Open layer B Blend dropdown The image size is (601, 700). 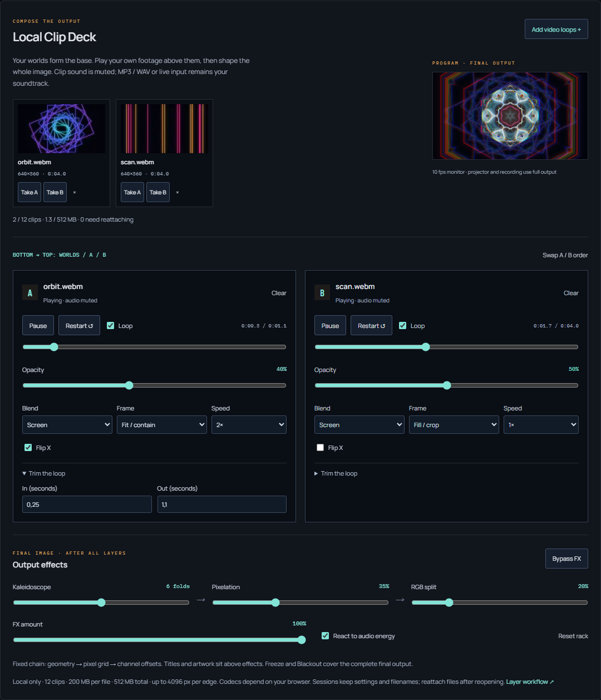(359, 425)
